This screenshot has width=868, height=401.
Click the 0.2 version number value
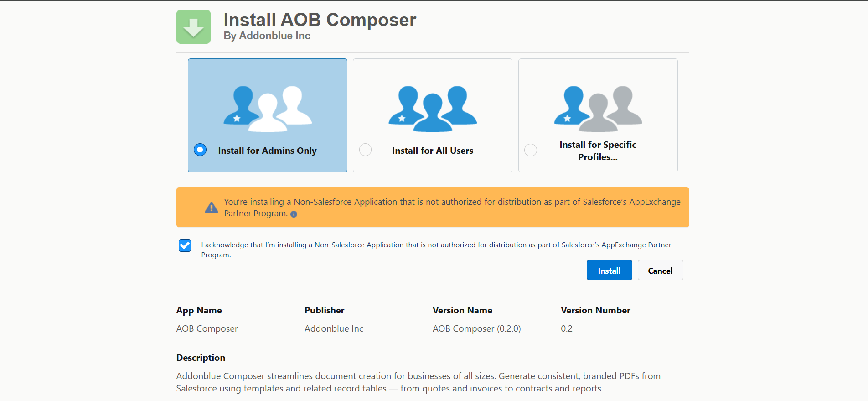pos(566,328)
